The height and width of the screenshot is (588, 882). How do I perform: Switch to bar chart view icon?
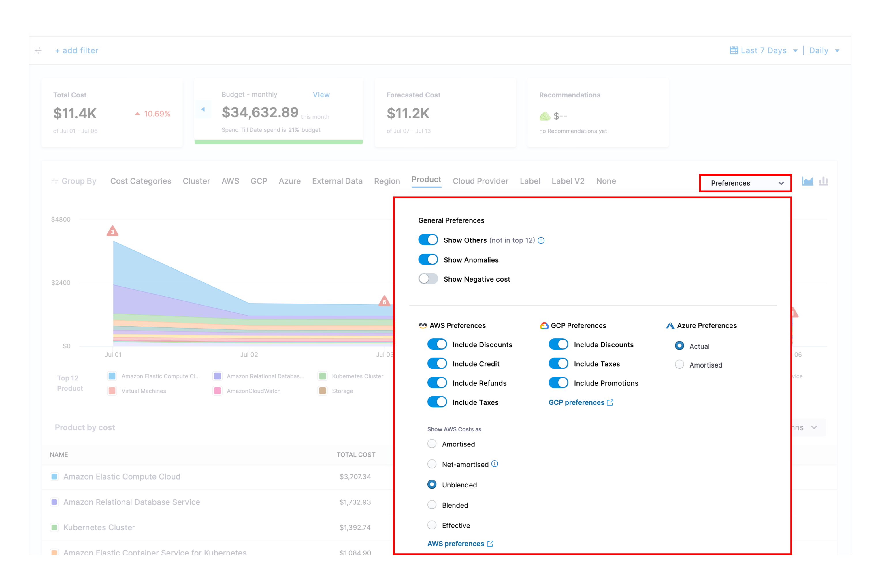pyautogui.click(x=823, y=182)
